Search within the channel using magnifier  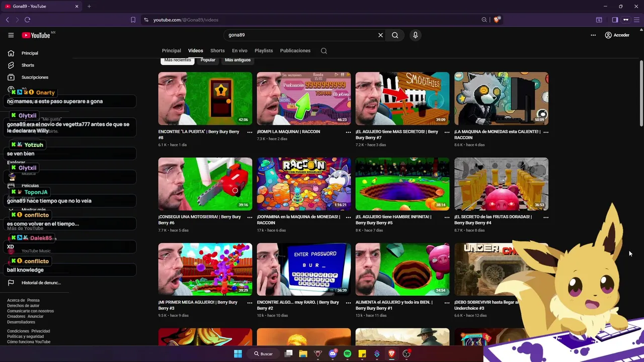coord(324,51)
